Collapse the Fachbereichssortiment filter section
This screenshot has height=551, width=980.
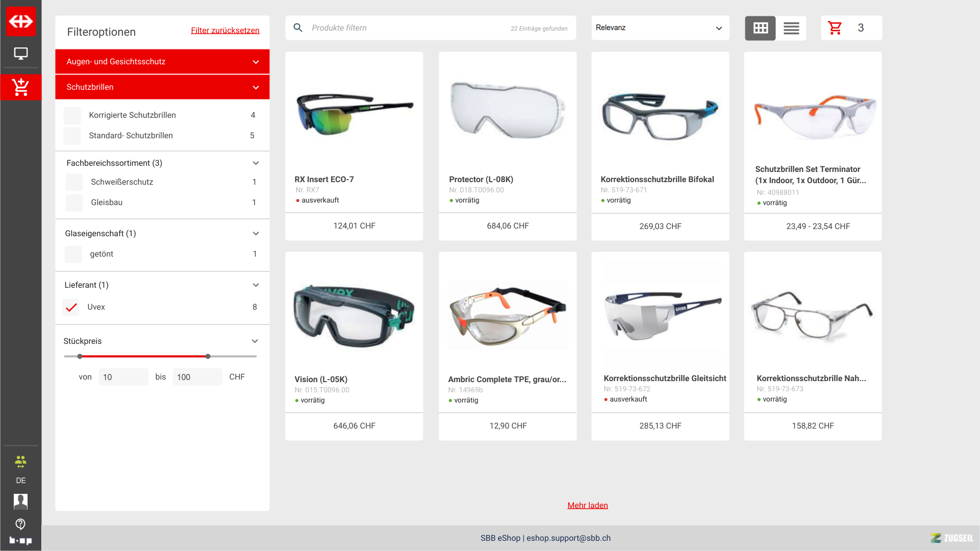coord(256,163)
